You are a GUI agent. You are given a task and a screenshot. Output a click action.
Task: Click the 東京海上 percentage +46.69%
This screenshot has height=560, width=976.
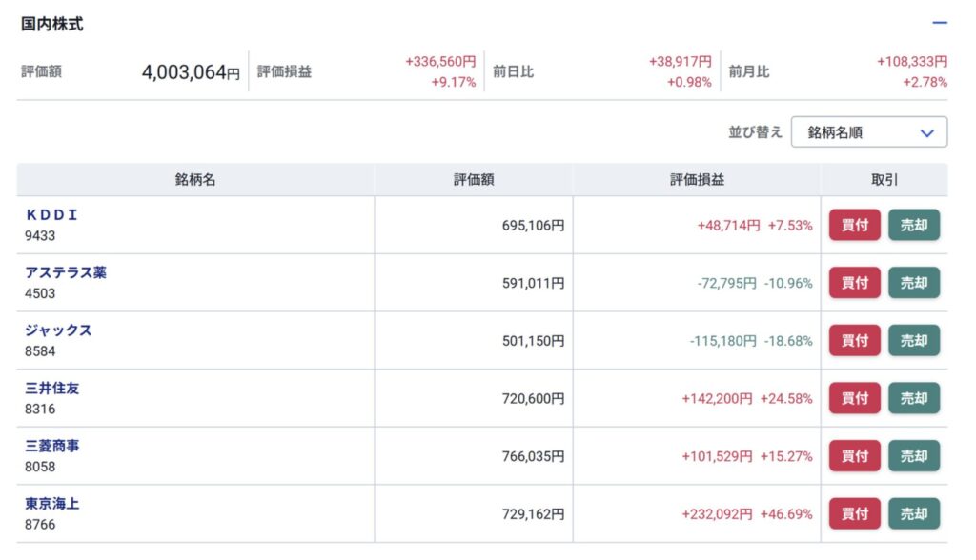[x=786, y=514]
